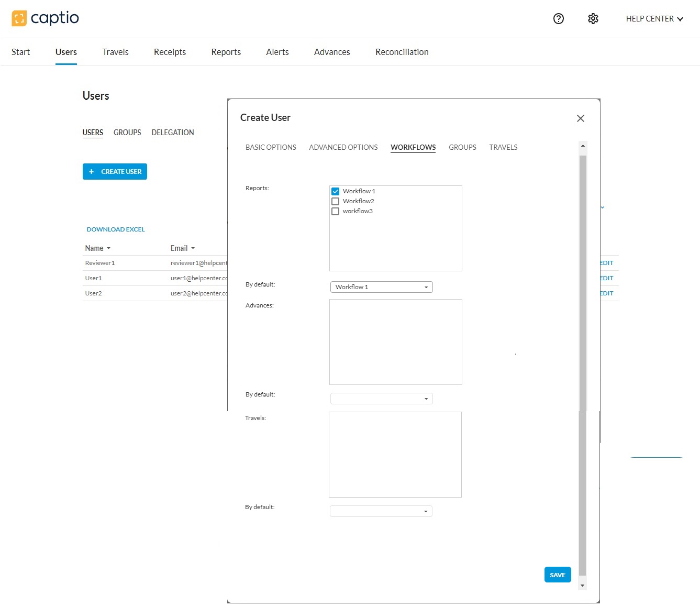Click the dialog vertical scrollbar thumb
The width and height of the screenshot is (700, 606).
[582, 361]
